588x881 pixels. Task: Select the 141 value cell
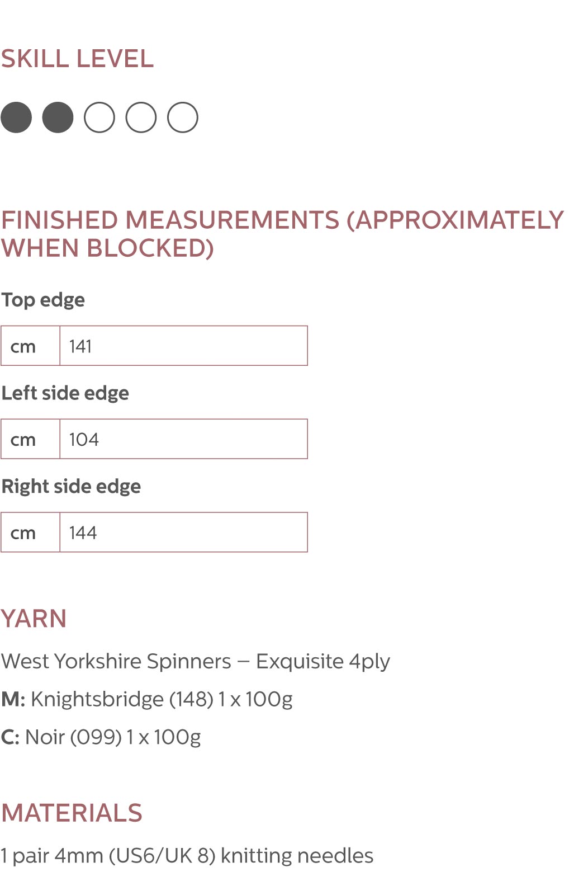click(183, 346)
